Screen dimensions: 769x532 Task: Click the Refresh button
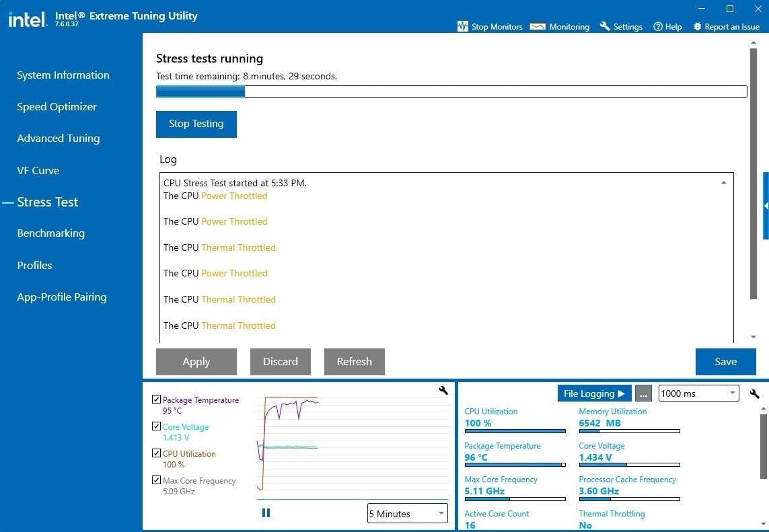click(x=355, y=362)
